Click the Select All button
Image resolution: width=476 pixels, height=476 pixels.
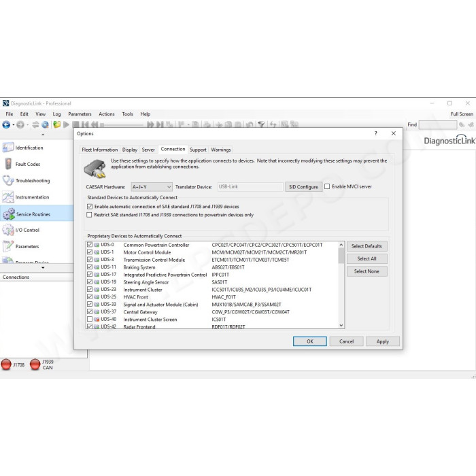click(367, 258)
